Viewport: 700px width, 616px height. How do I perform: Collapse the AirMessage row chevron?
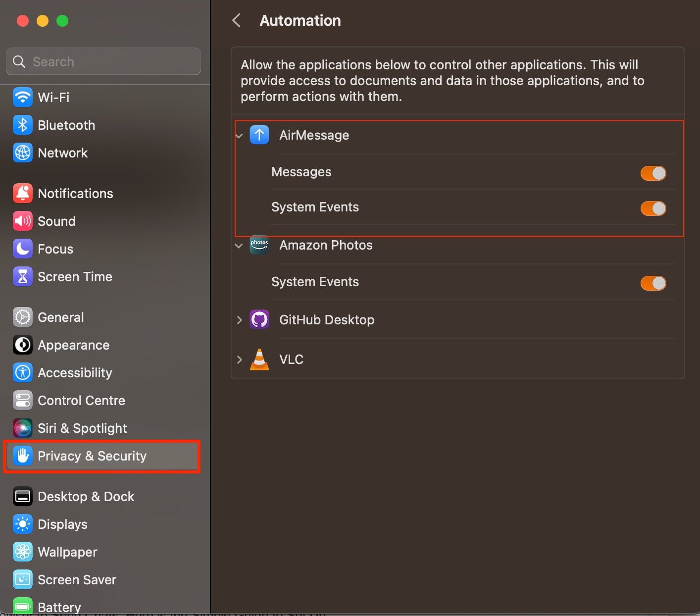coord(239,136)
